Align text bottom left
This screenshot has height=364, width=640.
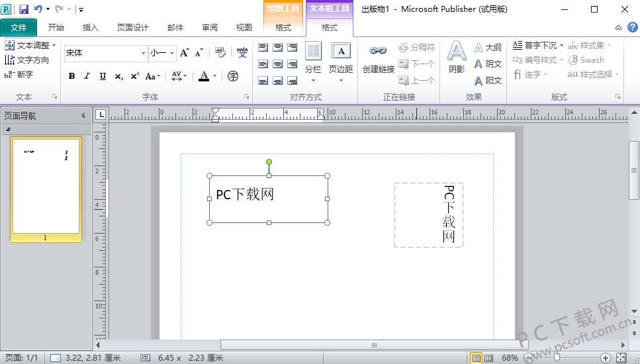pyautogui.click(x=263, y=80)
